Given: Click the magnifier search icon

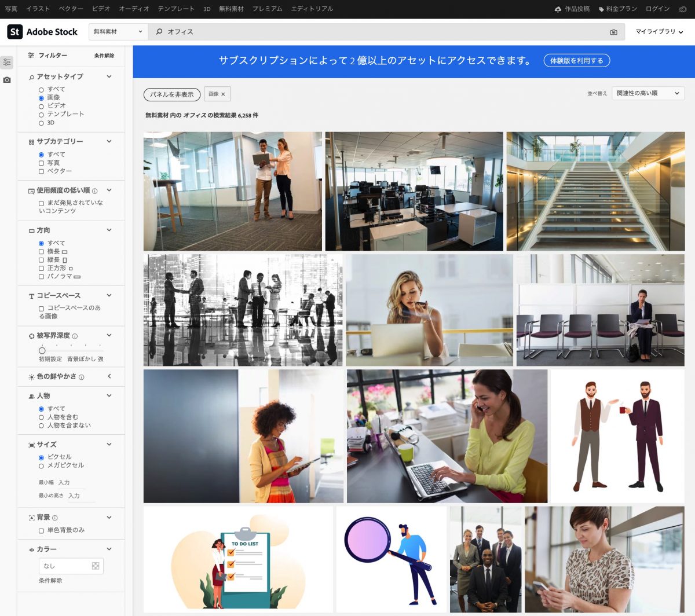Looking at the screenshot, I should point(159,32).
